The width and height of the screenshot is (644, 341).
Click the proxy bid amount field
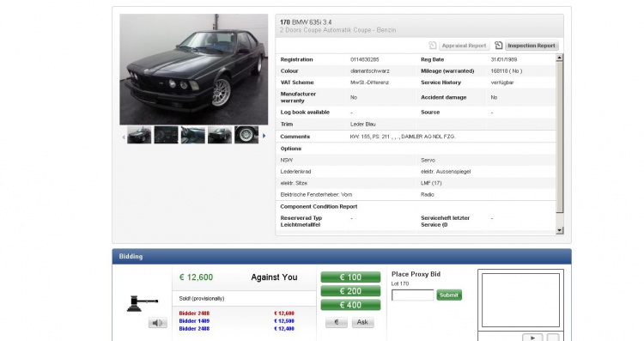[x=412, y=295]
